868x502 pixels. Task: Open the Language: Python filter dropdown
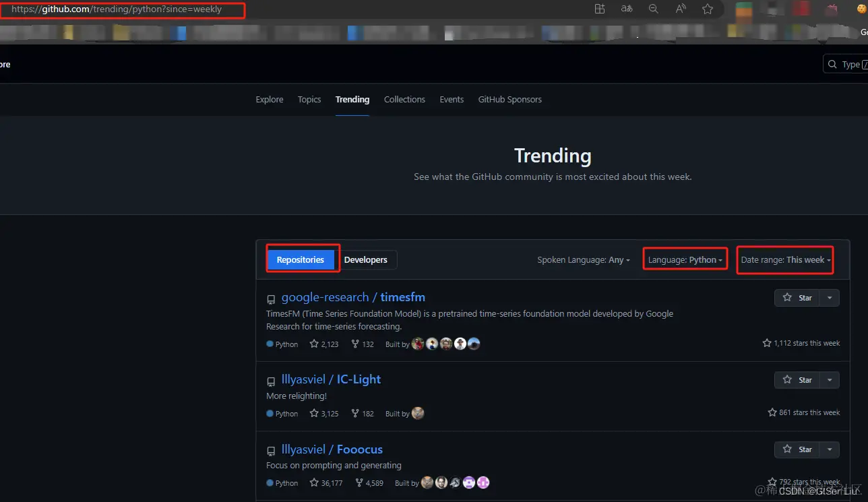tap(685, 259)
